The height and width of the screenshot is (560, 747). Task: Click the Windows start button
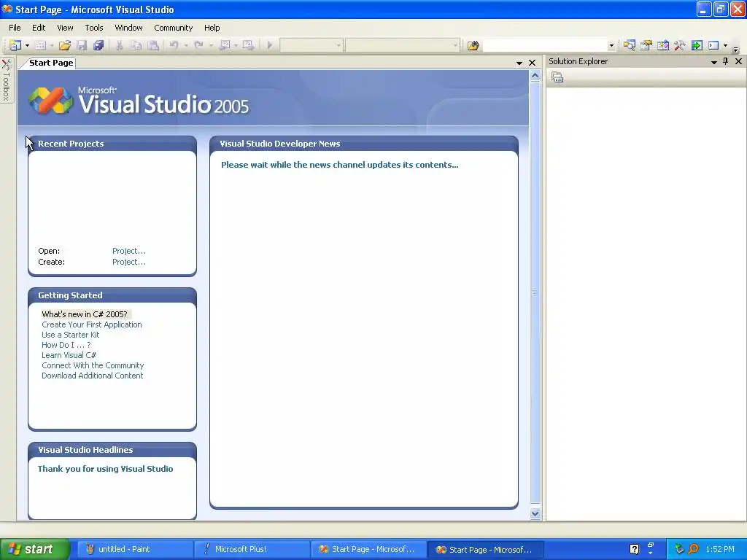point(34,549)
